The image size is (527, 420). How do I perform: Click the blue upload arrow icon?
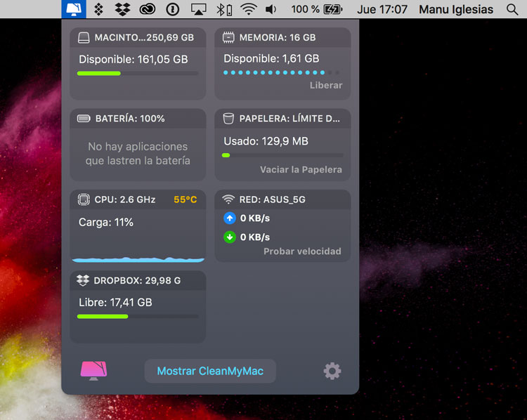pos(230,218)
